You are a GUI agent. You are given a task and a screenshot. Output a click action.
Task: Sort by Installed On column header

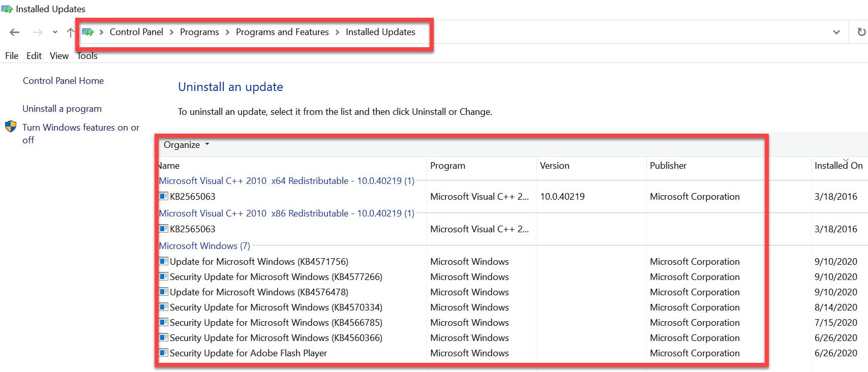click(x=839, y=166)
